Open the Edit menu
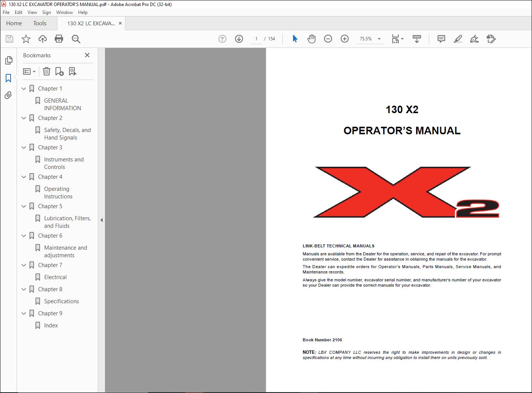The height and width of the screenshot is (393, 532). [x=19, y=12]
